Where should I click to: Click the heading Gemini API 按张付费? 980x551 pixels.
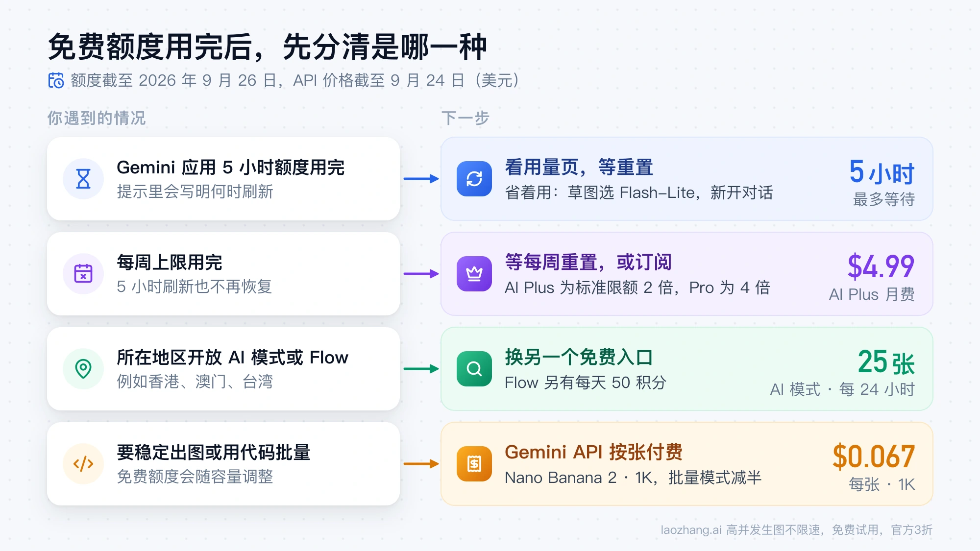click(x=593, y=453)
